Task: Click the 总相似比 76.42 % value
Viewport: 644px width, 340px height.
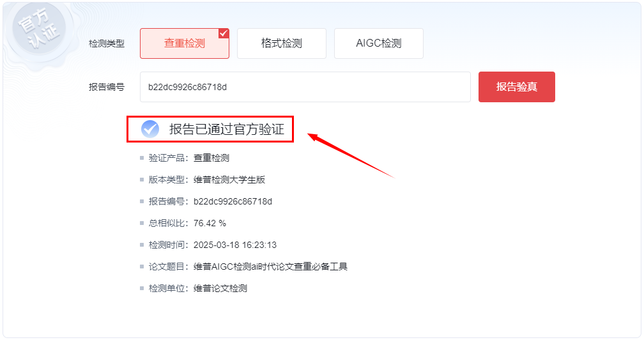Action: pyautogui.click(x=210, y=224)
